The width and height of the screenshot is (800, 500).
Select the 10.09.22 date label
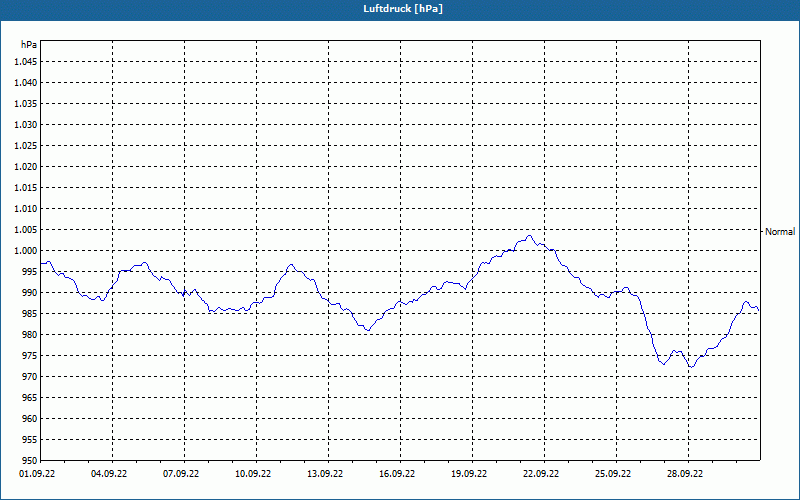pyautogui.click(x=253, y=473)
